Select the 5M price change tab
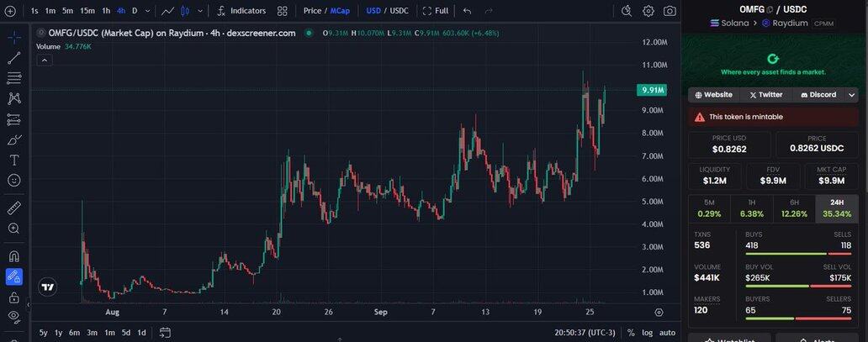Screen dimensions: 868x342 pos(709,208)
